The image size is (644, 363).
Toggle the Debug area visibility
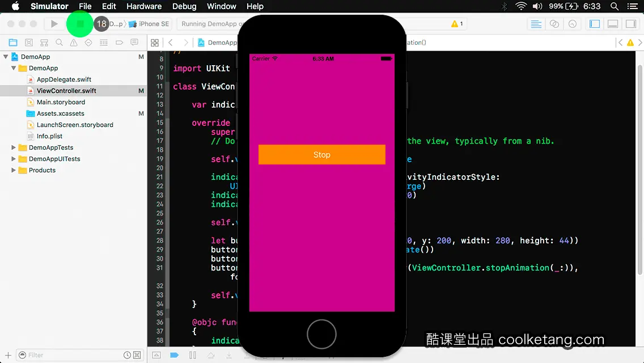tap(613, 24)
